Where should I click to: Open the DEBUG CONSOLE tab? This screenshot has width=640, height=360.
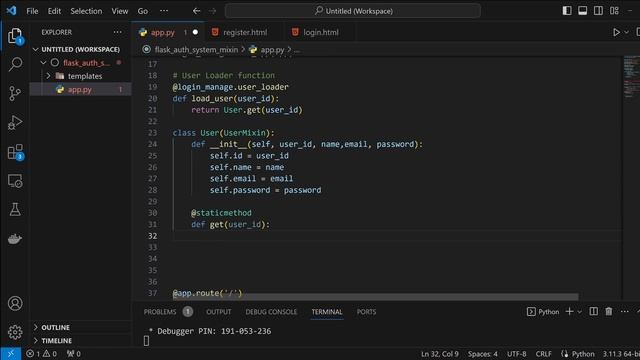(x=271, y=312)
